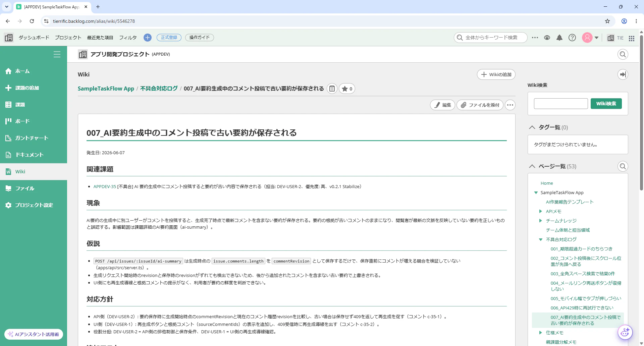The height and width of the screenshot is (346, 644).
Task: Copy page link clipboard icon
Action: [x=332, y=89]
